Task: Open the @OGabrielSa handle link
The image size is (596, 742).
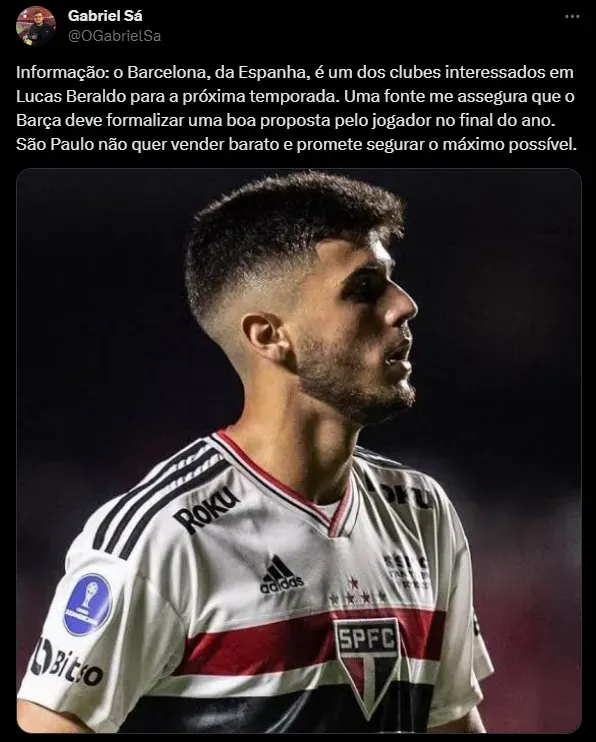Action: click(x=114, y=36)
